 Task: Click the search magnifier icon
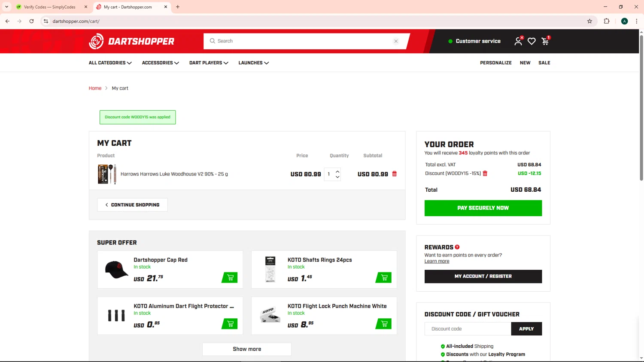click(x=212, y=41)
